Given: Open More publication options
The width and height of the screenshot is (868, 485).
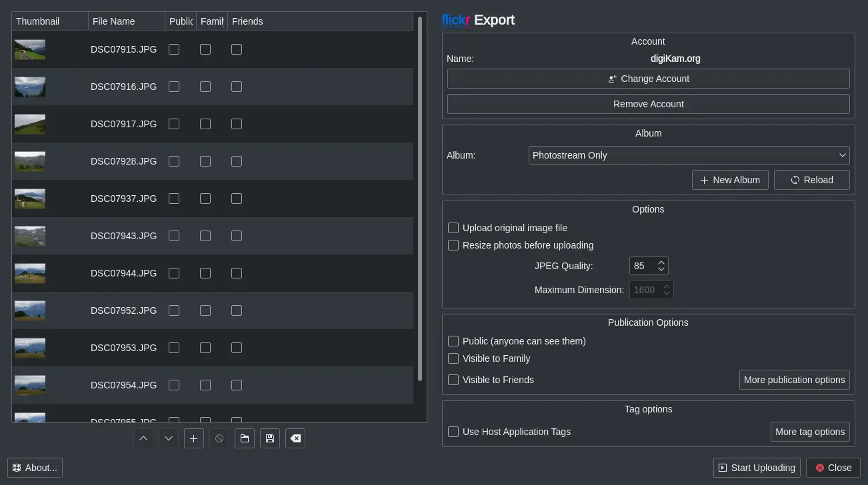Looking at the screenshot, I should 794,380.
